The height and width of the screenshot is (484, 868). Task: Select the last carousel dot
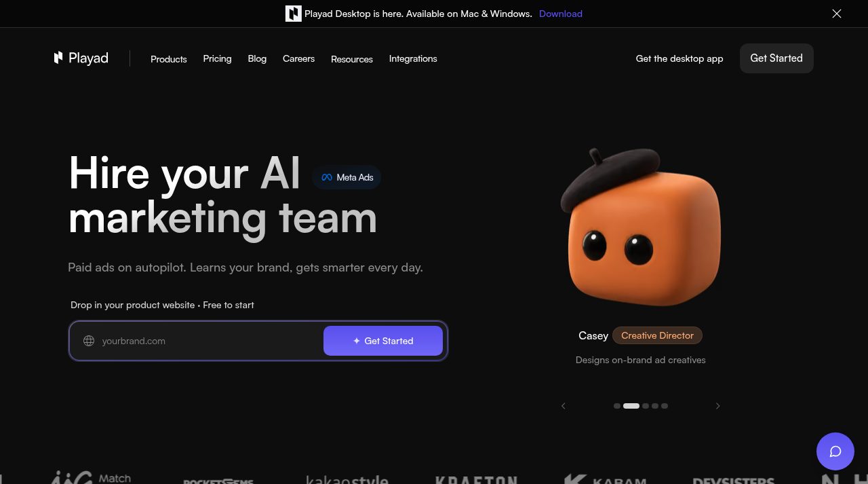point(665,406)
